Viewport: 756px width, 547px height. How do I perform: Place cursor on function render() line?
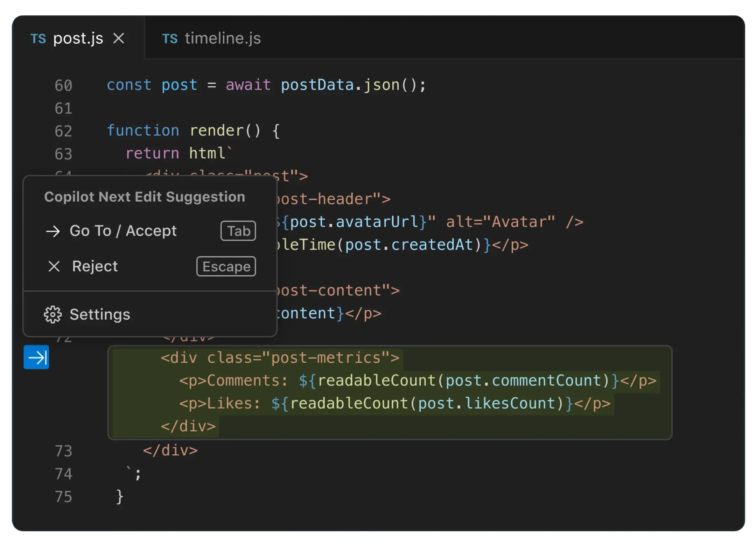[x=193, y=131]
